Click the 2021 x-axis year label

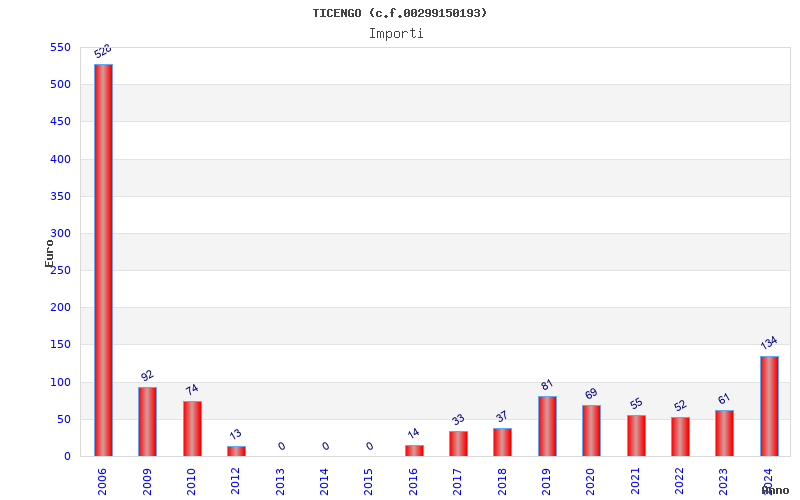(635, 482)
